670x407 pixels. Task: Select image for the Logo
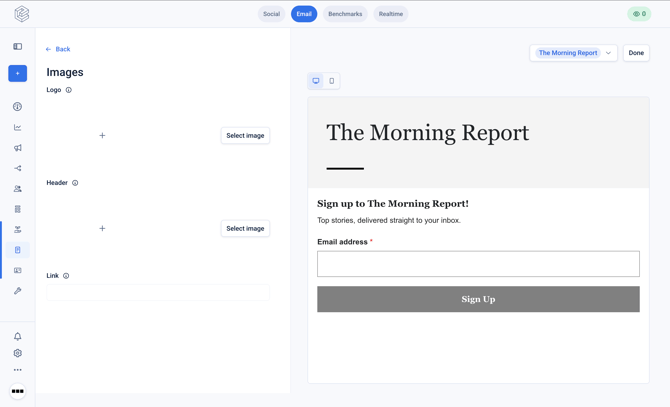click(245, 135)
